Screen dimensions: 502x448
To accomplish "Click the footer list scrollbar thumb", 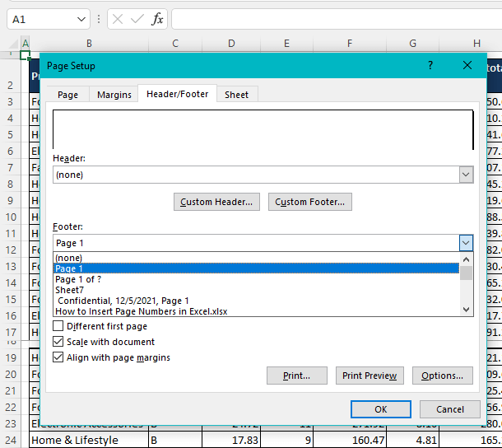I will pyautogui.click(x=466, y=273).
